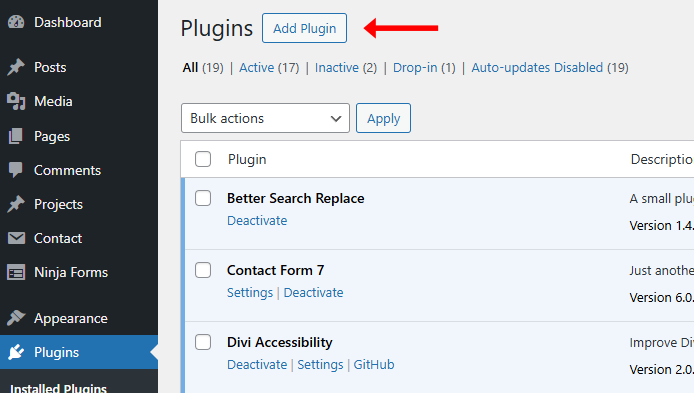The width and height of the screenshot is (694, 393).
Task: Open the Ninja Forms icon
Action: coord(16,273)
